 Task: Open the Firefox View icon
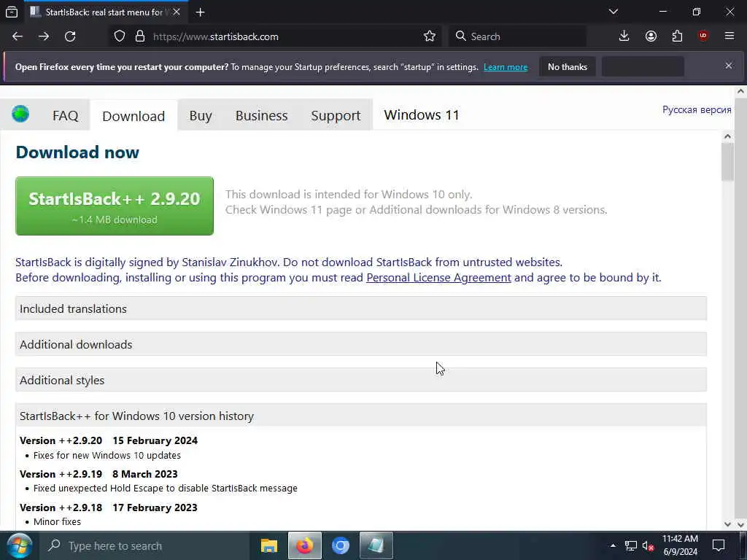[12, 12]
